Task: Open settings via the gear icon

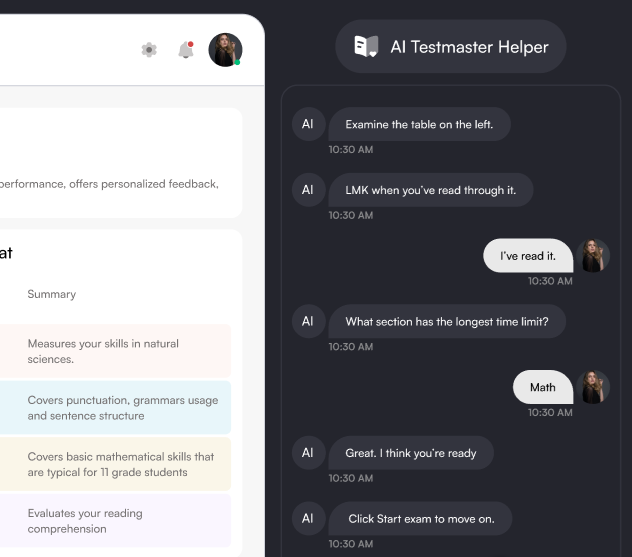Action: [x=149, y=49]
